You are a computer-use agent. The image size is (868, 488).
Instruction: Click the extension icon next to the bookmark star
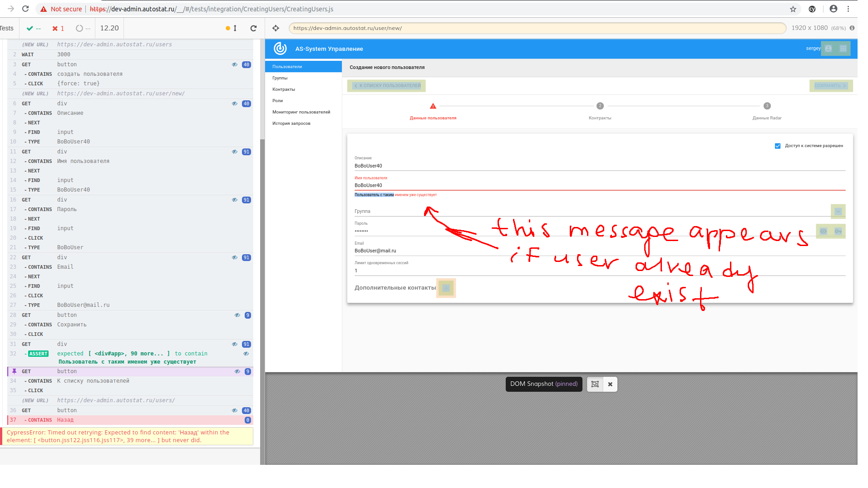pos(812,9)
